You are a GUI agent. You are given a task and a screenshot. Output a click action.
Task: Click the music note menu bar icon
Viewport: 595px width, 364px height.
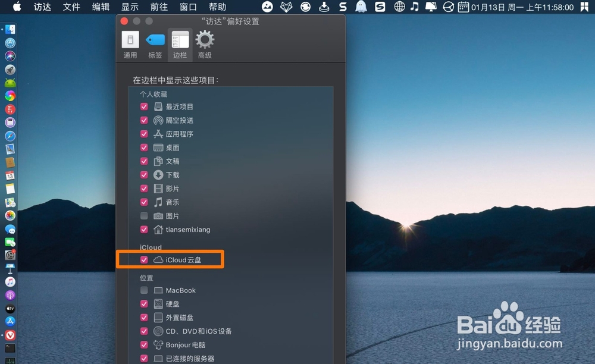tap(414, 7)
